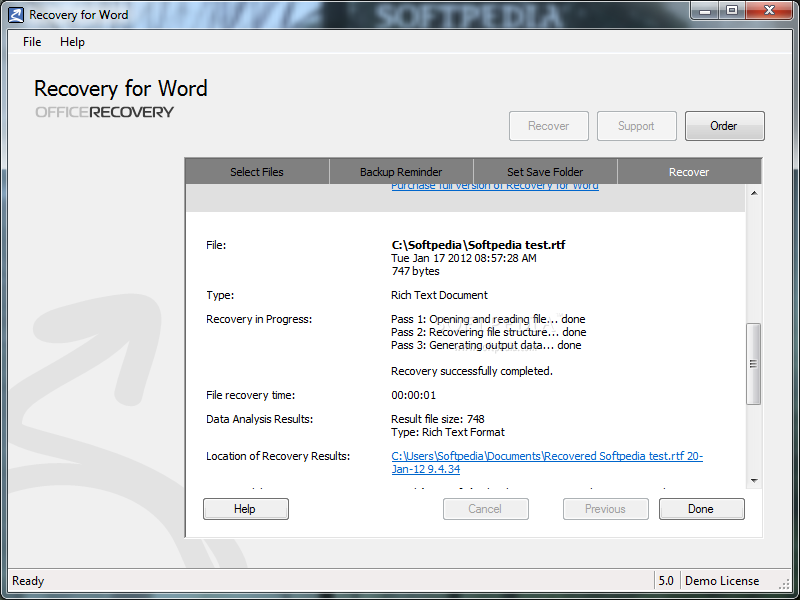Minimize the Recovery for Word window
The image size is (800, 600).
[x=706, y=11]
